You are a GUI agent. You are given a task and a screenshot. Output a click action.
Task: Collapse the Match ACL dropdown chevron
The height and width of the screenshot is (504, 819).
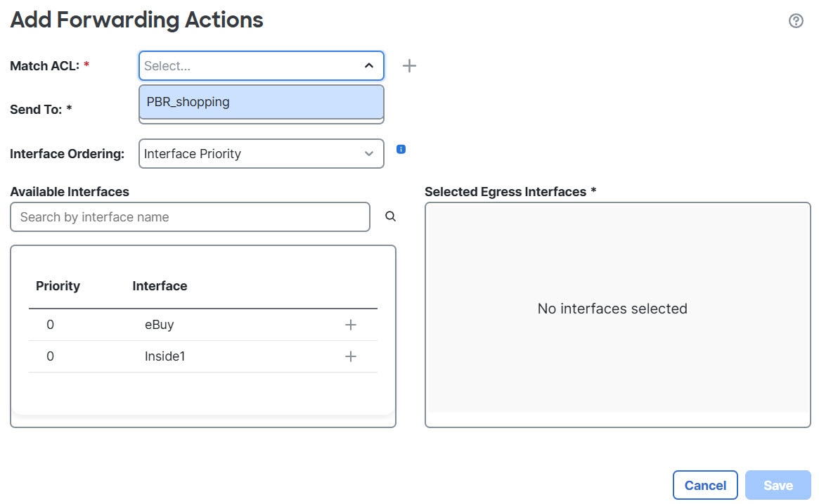[368, 66]
